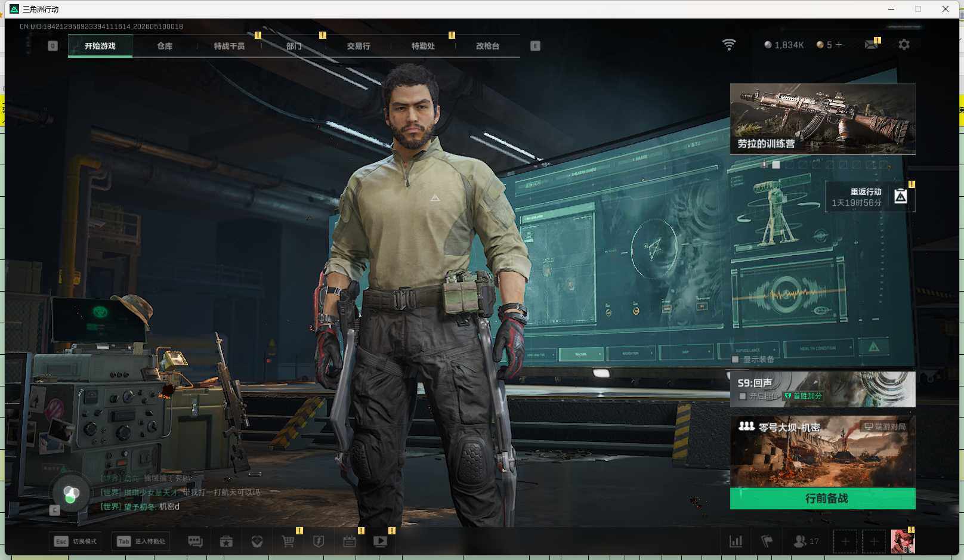
Task: Open the bar chart statistics icon
Action: (736, 542)
